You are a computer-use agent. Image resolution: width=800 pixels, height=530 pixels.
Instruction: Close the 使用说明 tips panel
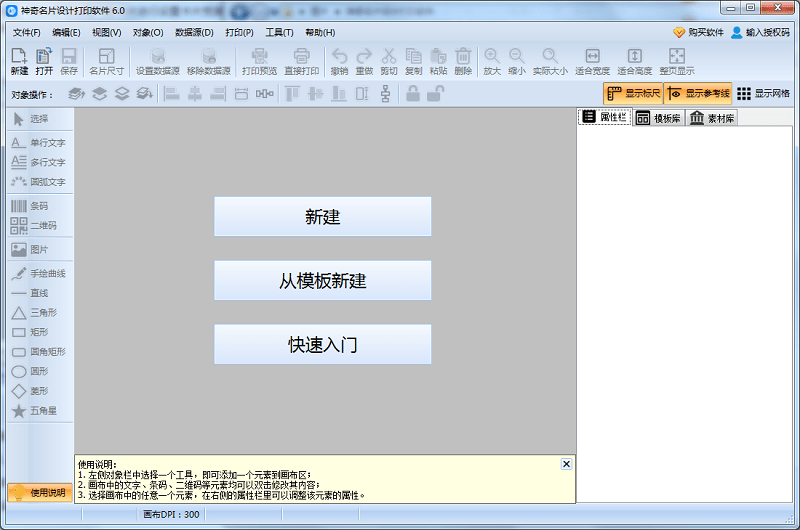tap(566, 464)
